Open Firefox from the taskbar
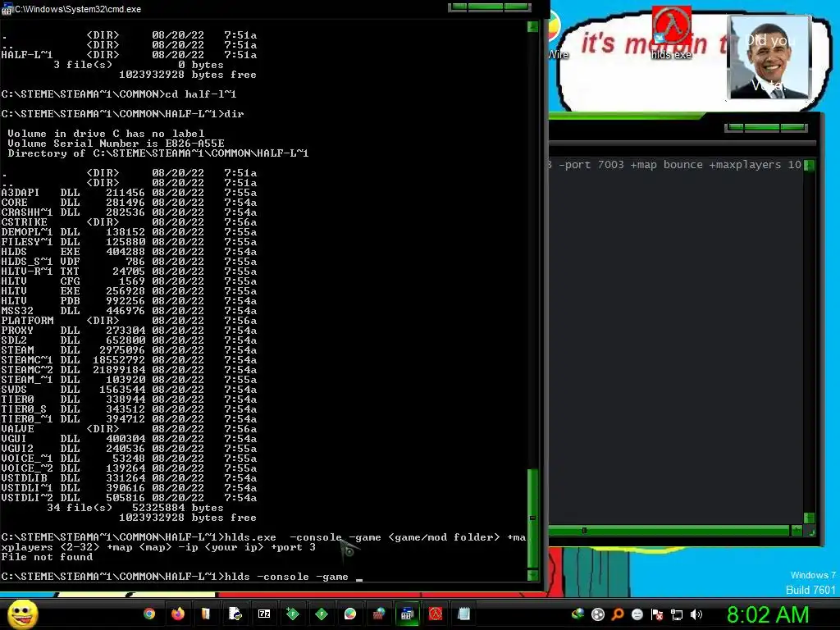Screen dimensions: 840x630 pos(178,614)
